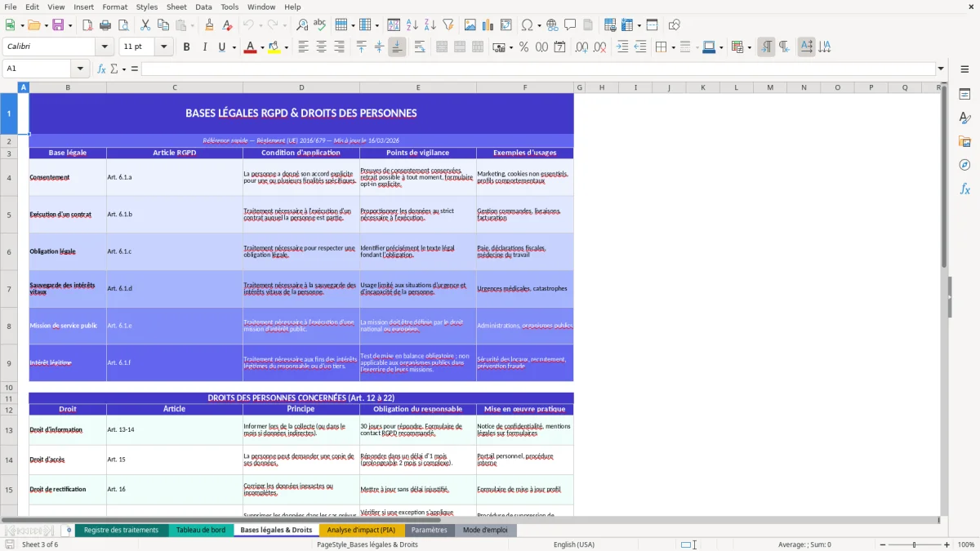Toggle AutoFilter funnel icon
Image resolution: width=980 pixels, height=551 pixels.
(x=448, y=25)
